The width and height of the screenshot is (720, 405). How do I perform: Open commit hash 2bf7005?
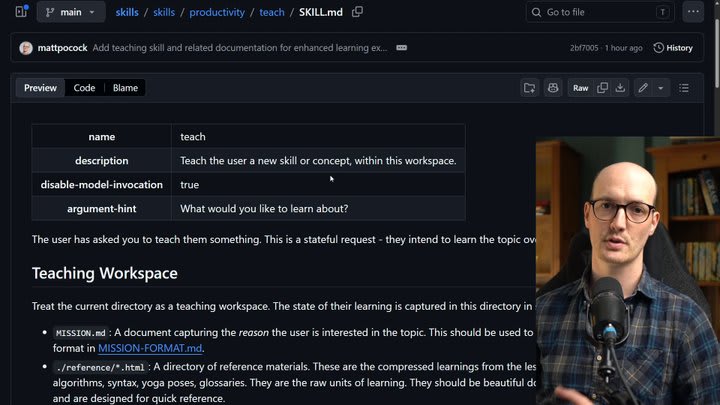[584, 48]
